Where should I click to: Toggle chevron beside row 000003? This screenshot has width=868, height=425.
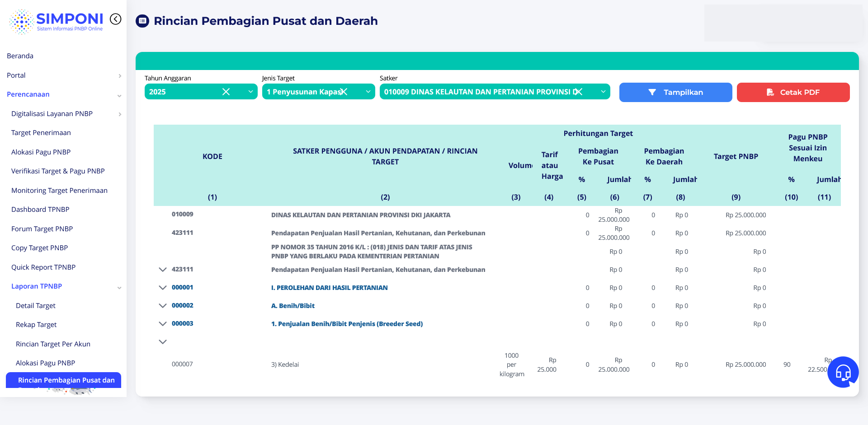163,323
